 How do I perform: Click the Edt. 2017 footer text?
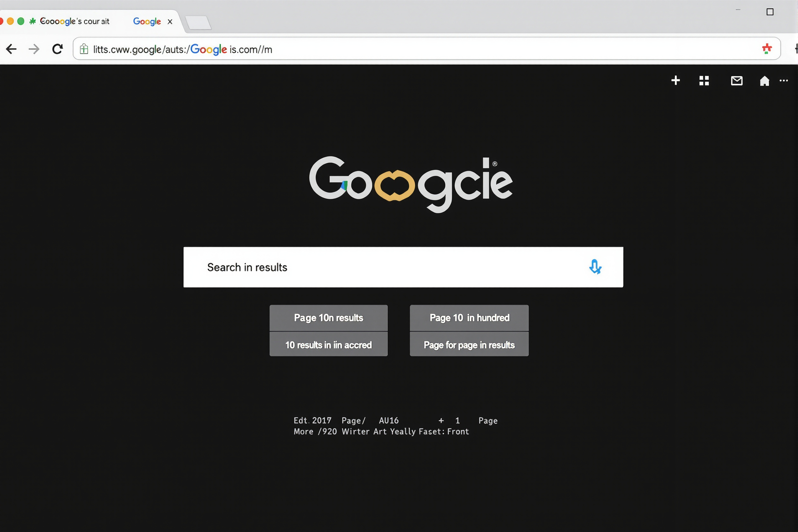pyautogui.click(x=312, y=420)
